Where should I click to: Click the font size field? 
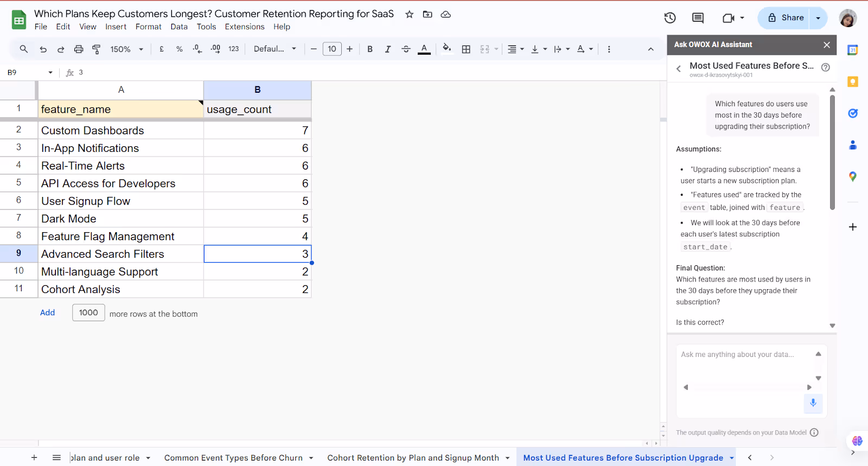click(x=332, y=49)
